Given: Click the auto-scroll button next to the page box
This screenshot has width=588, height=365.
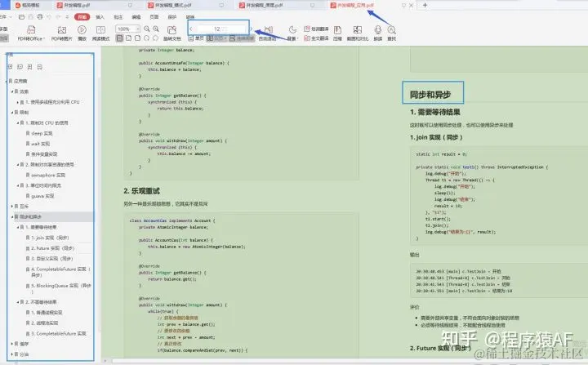Looking at the screenshot, I should [268, 33].
